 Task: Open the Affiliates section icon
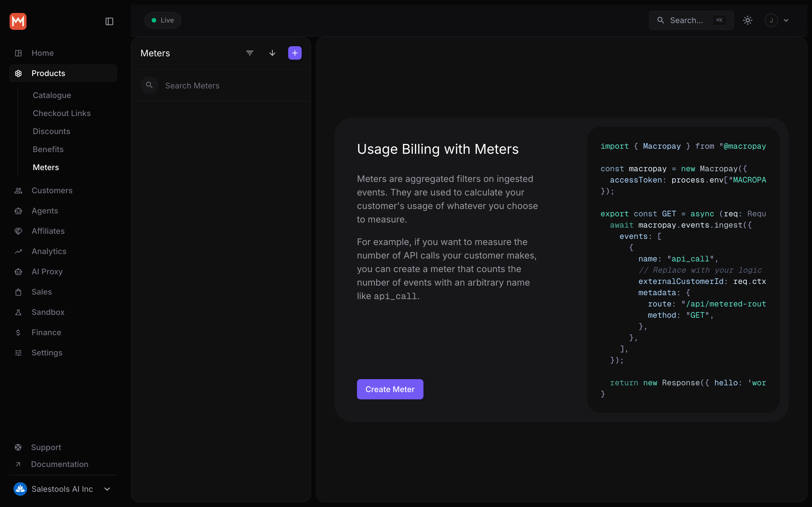pyautogui.click(x=18, y=231)
